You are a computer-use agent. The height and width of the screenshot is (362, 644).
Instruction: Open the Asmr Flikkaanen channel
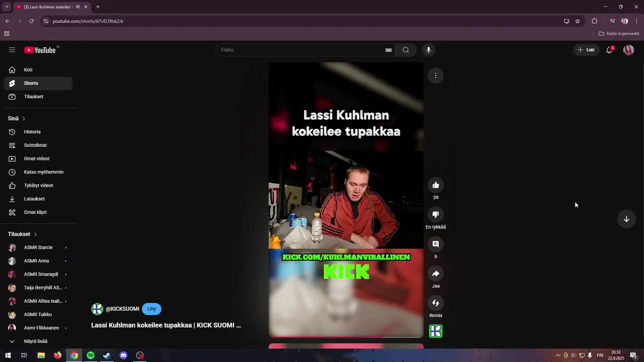[x=38, y=328]
